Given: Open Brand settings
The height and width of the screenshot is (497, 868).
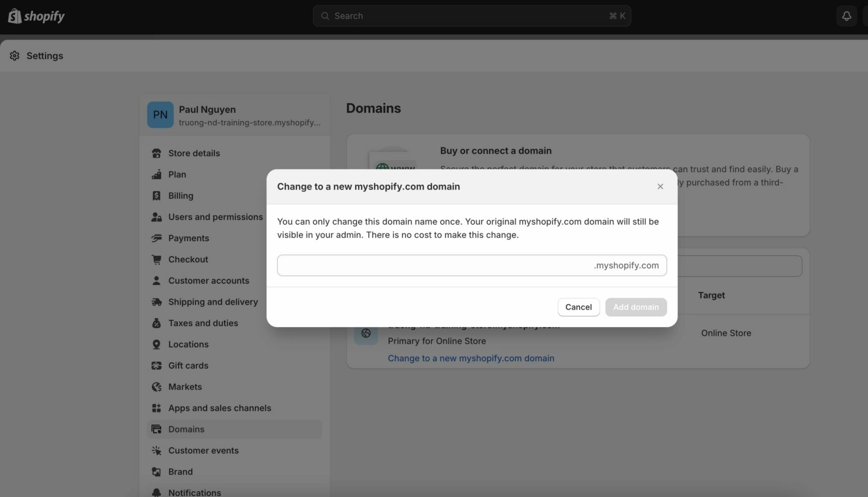Looking at the screenshot, I should 235,472.
